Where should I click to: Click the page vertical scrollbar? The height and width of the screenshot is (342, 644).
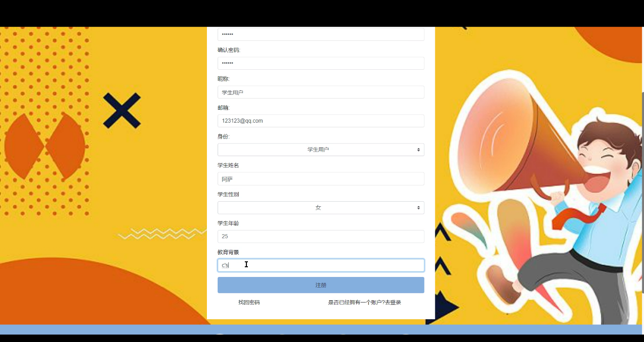(x=642, y=192)
